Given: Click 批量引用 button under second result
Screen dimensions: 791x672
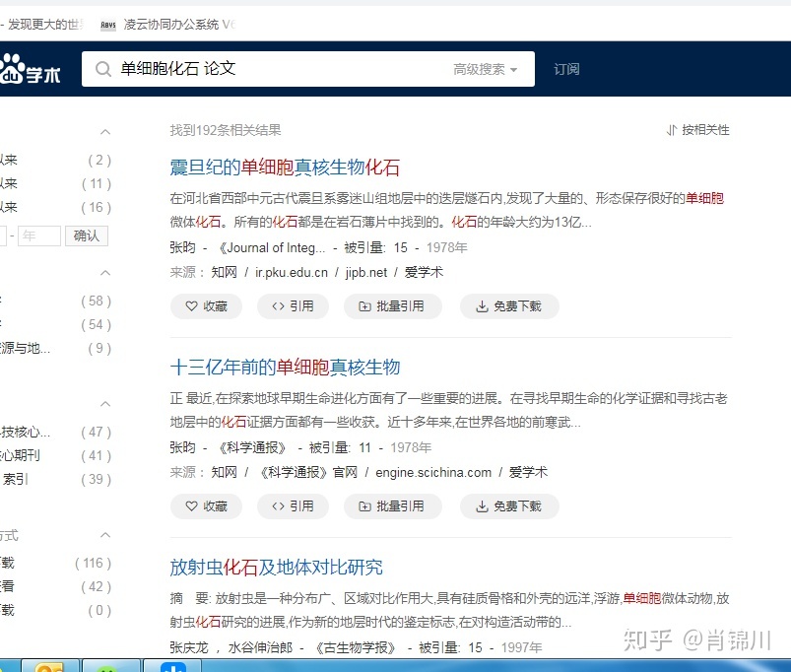Looking at the screenshot, I should 392,506.
